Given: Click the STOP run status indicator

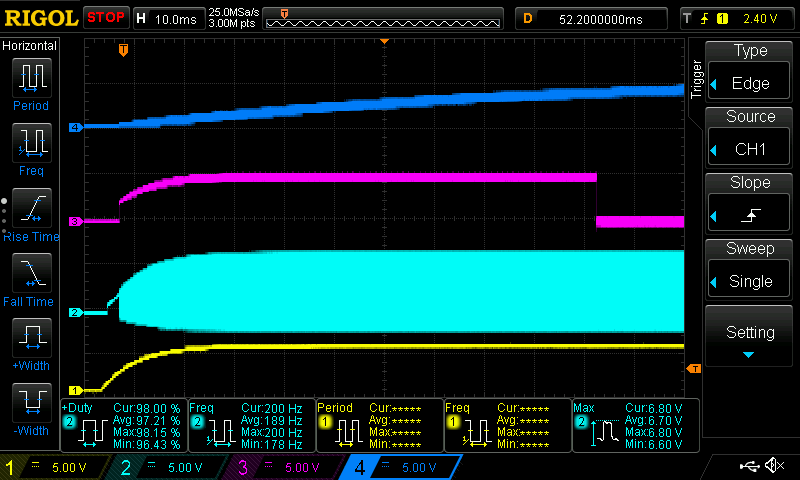Looking at the screenshot, I should click(106, 17).
